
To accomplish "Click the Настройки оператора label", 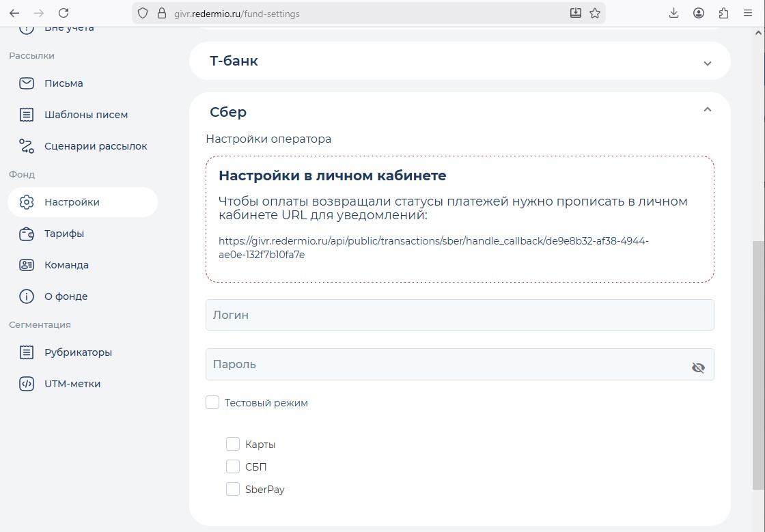I will click(x=268, y=139).
